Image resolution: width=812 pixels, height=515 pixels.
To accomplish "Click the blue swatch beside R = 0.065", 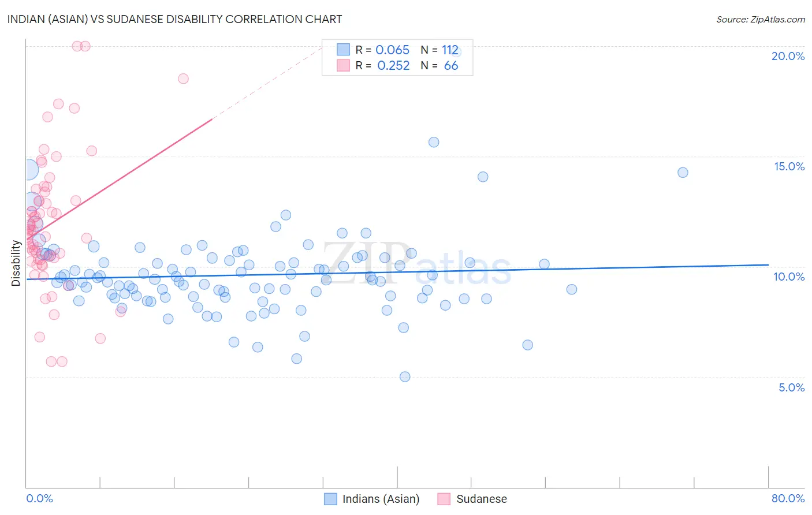I will point(343,50).
